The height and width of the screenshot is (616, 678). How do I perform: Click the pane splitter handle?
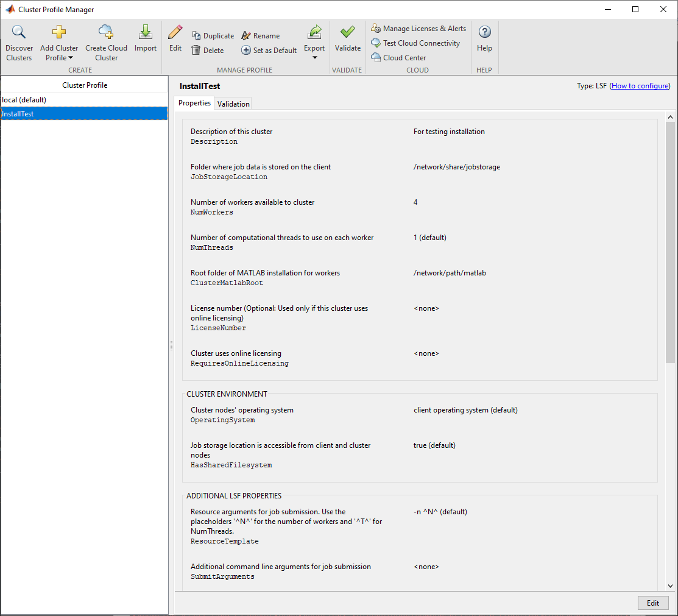click(x=171, y=345)
